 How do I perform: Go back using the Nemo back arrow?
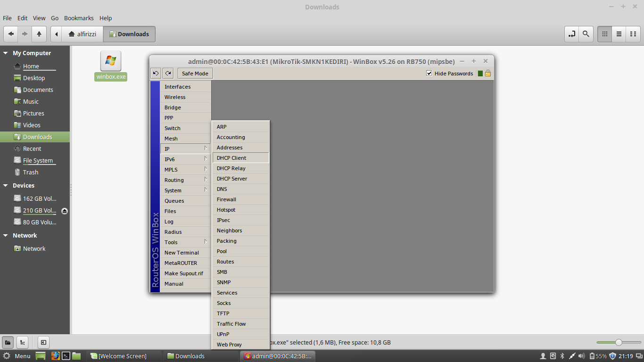(x=11, y=34)
